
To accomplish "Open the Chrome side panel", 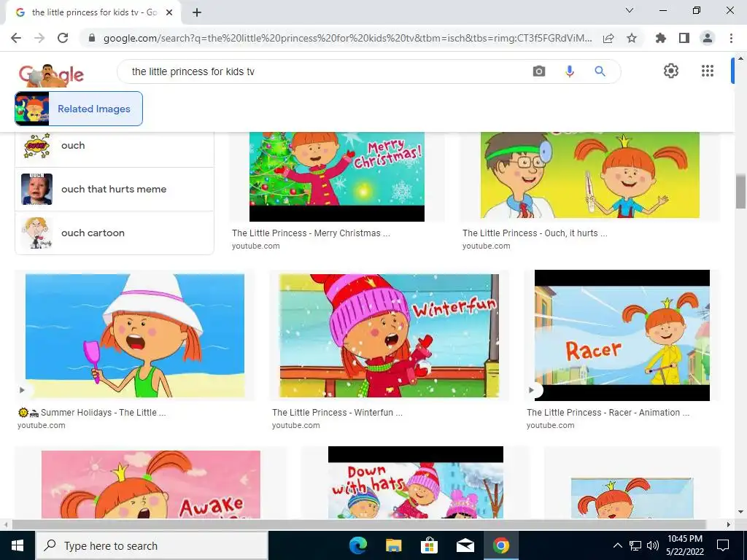I will point(684,38).
